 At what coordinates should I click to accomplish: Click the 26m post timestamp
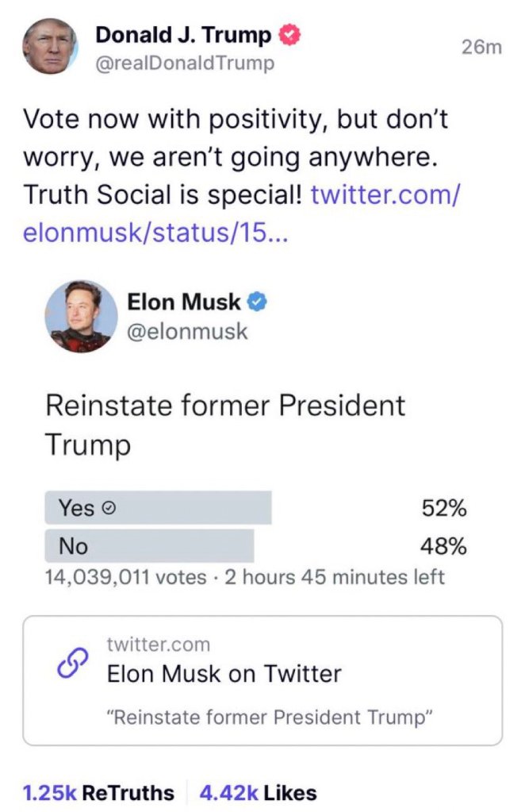click(481, 48)
